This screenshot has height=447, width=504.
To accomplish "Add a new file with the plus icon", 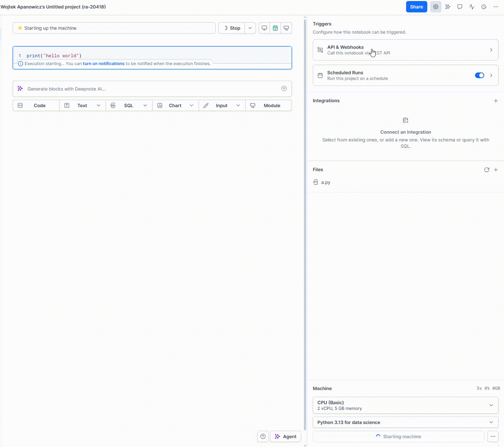I will click(496, 170).
